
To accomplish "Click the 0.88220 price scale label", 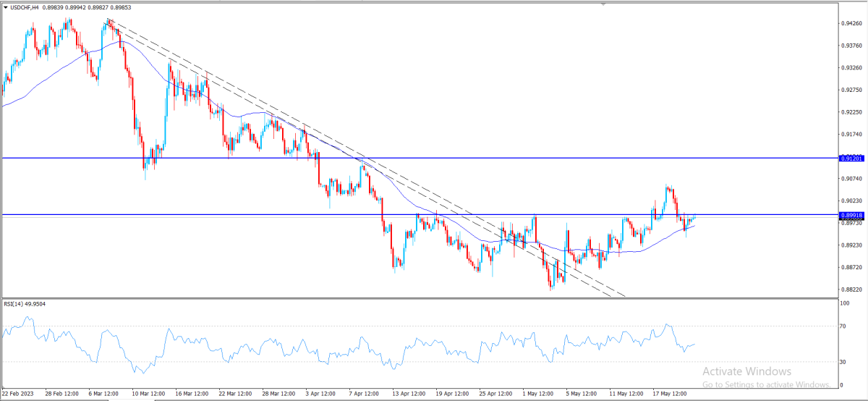I will point(851,289).
